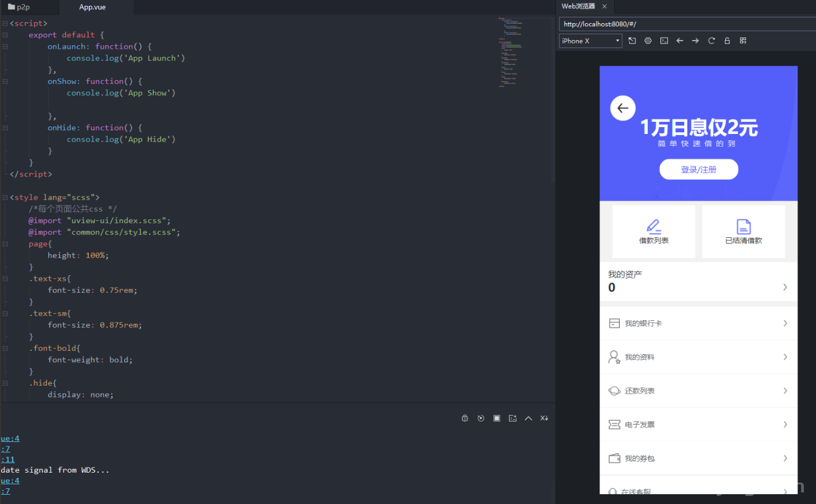Click the settings gear in the browser toolbar
This screenshot has height=504, width=816.
pyautogui.click(x=648, y=41)
